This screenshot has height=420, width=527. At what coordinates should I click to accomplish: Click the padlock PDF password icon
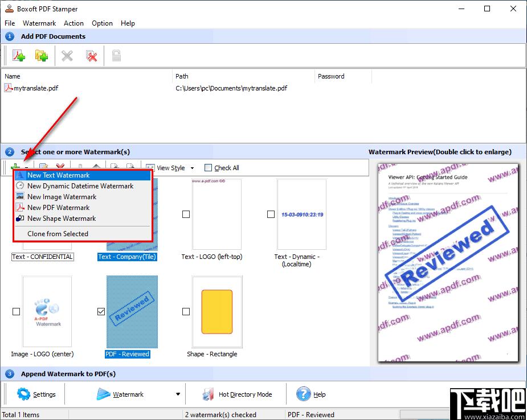[116, 56]
